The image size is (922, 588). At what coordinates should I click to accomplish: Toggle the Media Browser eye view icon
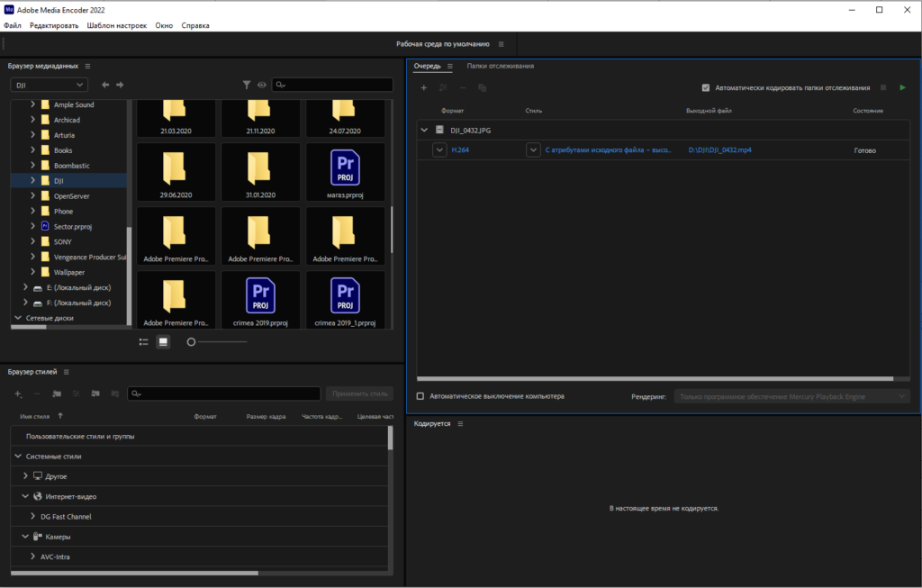pyautogui.click(x=262, y=85)
